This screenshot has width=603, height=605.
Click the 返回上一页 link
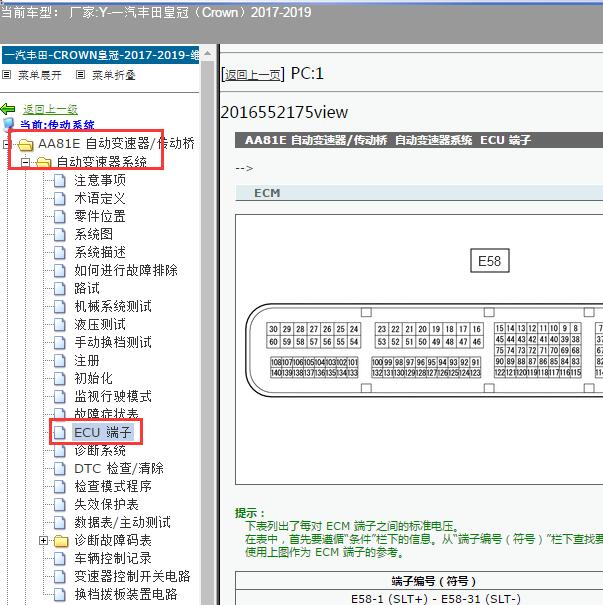(x=253, y=74)
